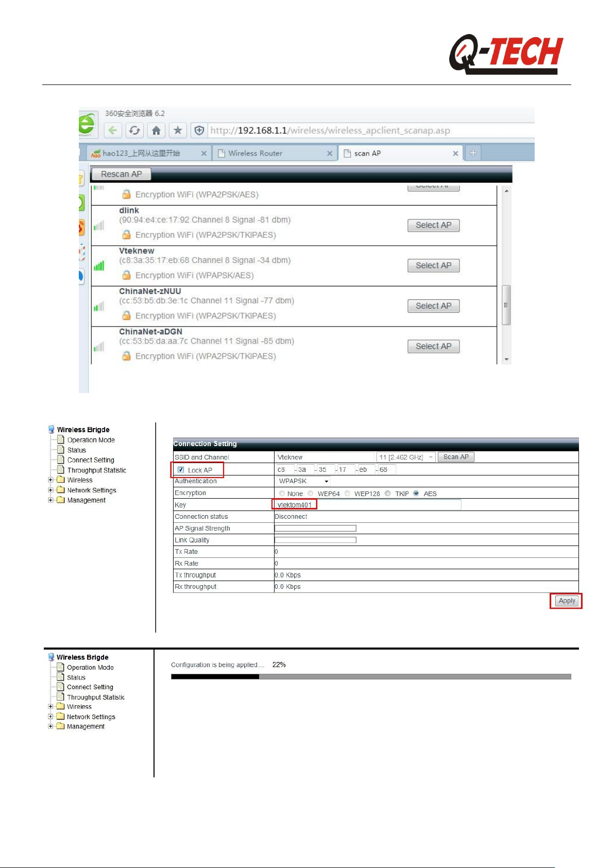Click the lock icon in the dlink row
Viewport: 614px width, 868px height.
click(126, 234)
